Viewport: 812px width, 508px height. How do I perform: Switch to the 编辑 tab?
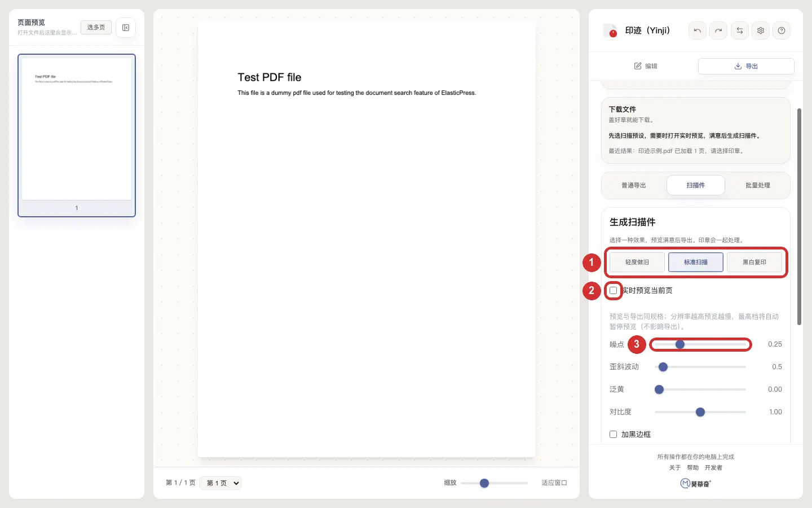tap(646, 66)
